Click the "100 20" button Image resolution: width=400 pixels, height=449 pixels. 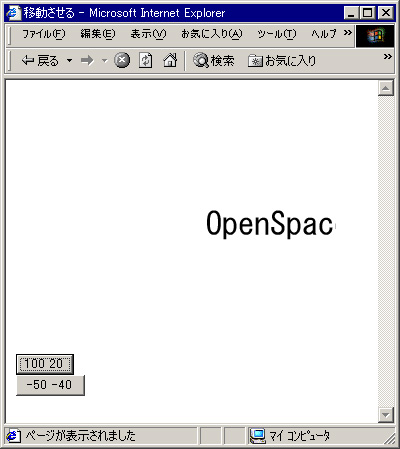click(x=45, y=364)
